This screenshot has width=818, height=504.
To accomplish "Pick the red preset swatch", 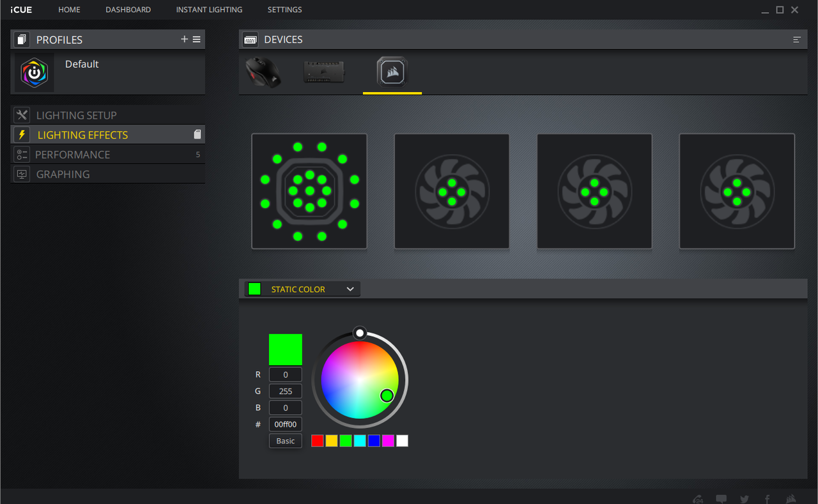I will [318, 441].
